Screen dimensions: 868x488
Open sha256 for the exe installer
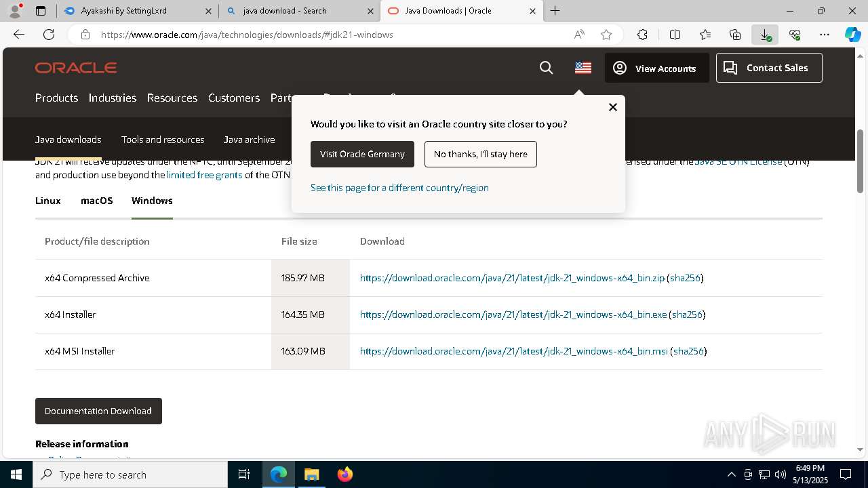point(687,314)
